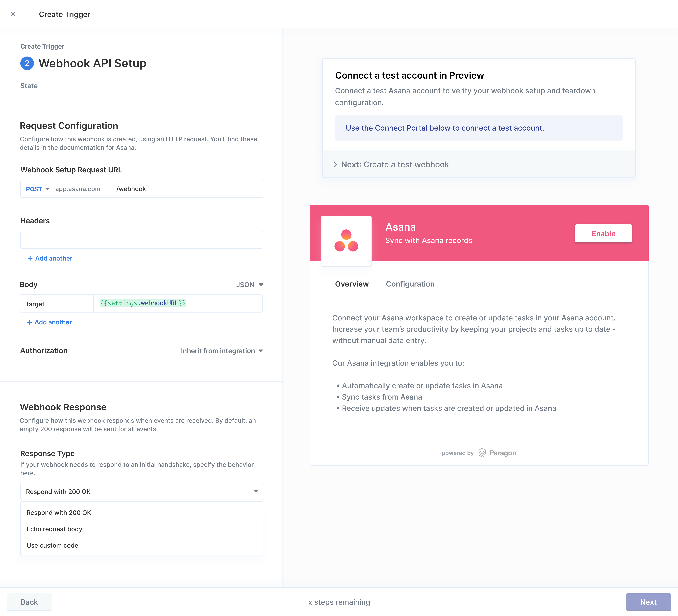Click the x steps remaining text
Screen dimensions: 678x616
click(339, 602)
